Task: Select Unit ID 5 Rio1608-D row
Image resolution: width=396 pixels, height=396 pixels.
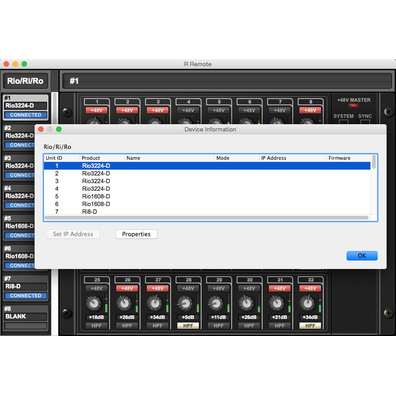Action: (207, 196)
